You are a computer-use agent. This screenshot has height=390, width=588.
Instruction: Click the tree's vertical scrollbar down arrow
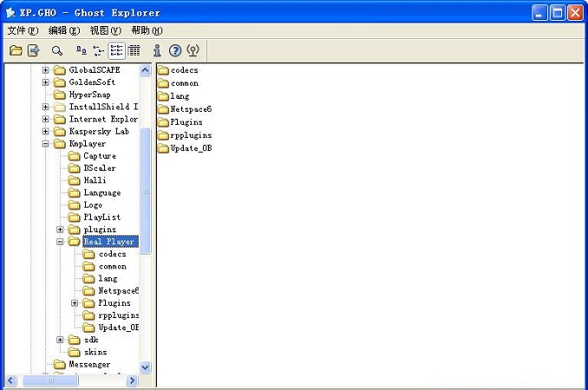coord(145,367)
